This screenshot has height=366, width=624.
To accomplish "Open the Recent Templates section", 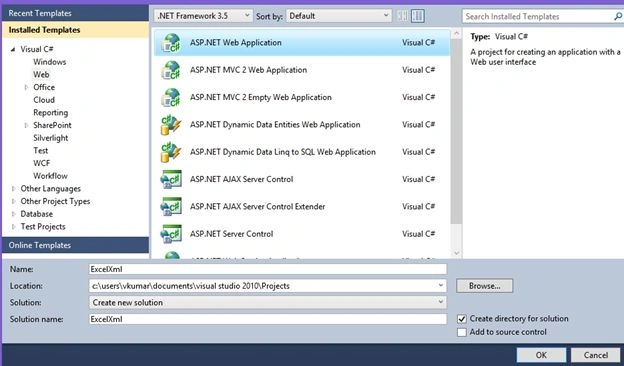I will coord(75,13).
